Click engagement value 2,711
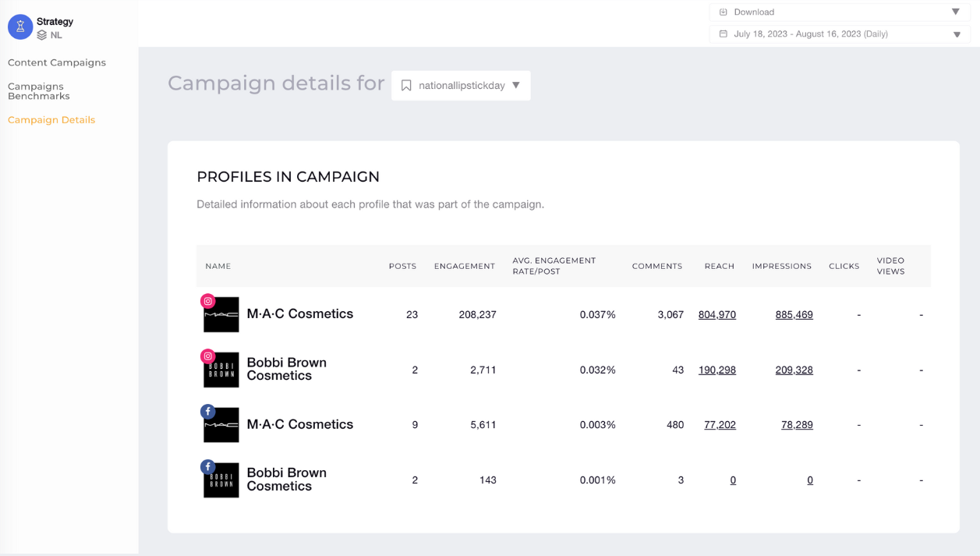 point(483,370)
